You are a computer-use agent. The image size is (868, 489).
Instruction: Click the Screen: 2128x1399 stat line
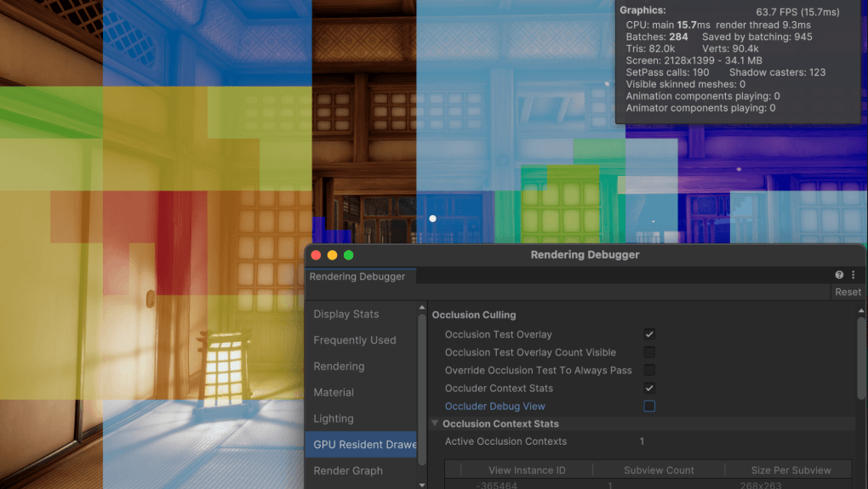tap(694, 61)
